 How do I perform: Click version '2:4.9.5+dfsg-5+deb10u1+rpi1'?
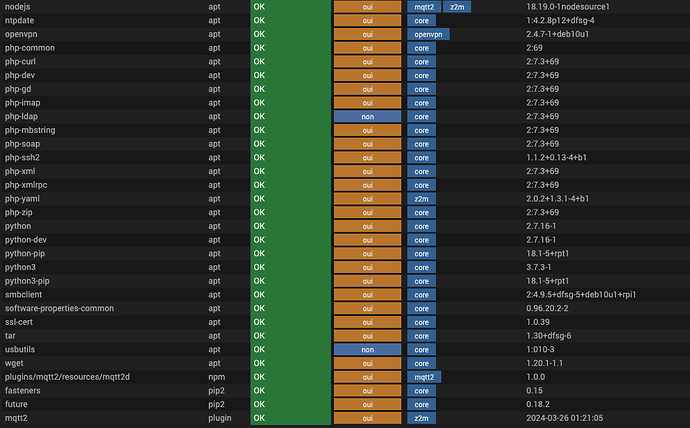pos(581,295)
